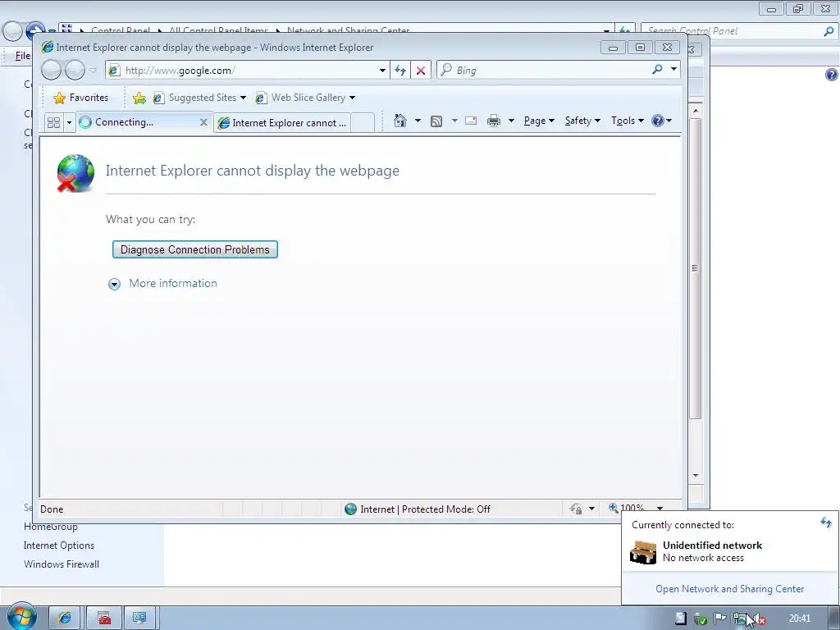The image size is (840, 630).
Task: Click the red toolbox taskbar icon
Action: point(104,618)
